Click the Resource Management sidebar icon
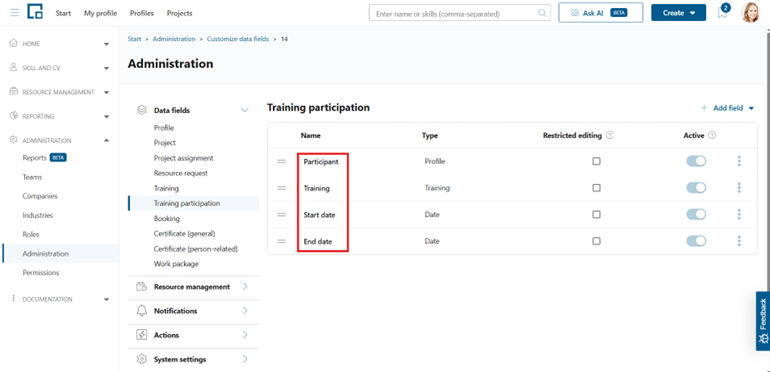 click(x=13, y=92)
